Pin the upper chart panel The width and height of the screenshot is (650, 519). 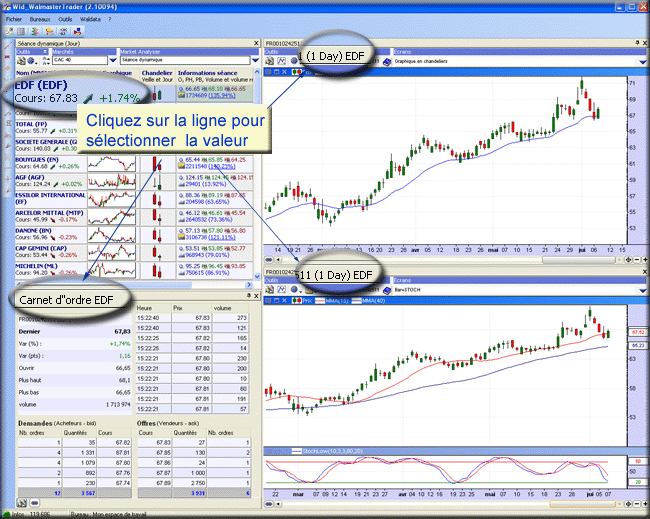[637, 43]
